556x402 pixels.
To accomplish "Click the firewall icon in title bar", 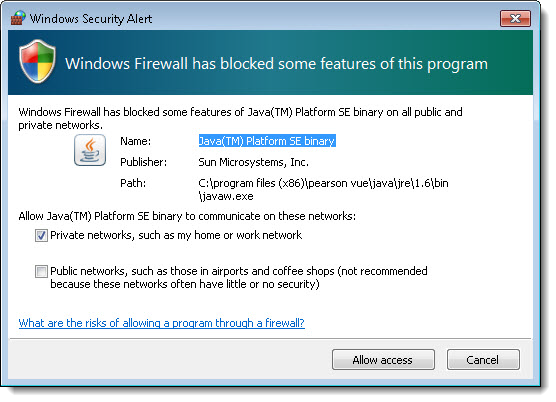I will coord(18,18).
